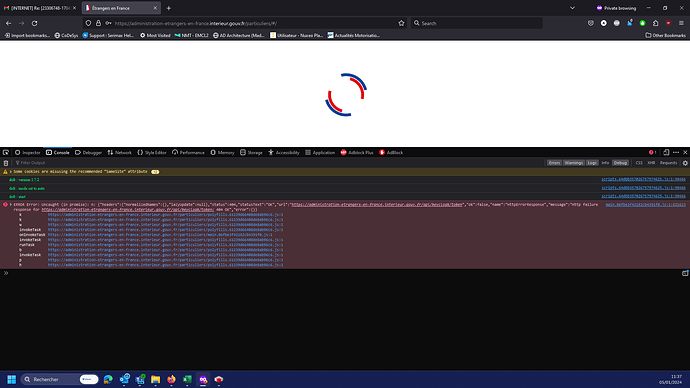This screenshot has height=388, width=690.
Task: Toggle responsive design mode icon
Action: 666,153
